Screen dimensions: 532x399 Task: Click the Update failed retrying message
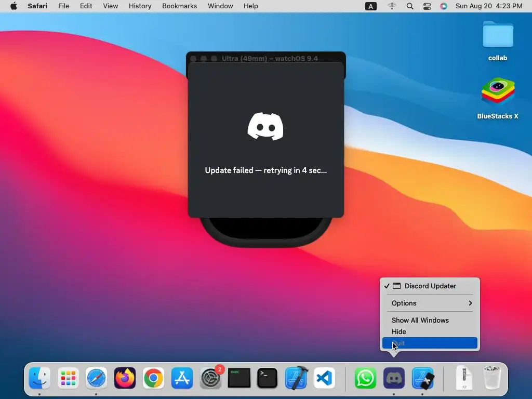coord(265,170)
